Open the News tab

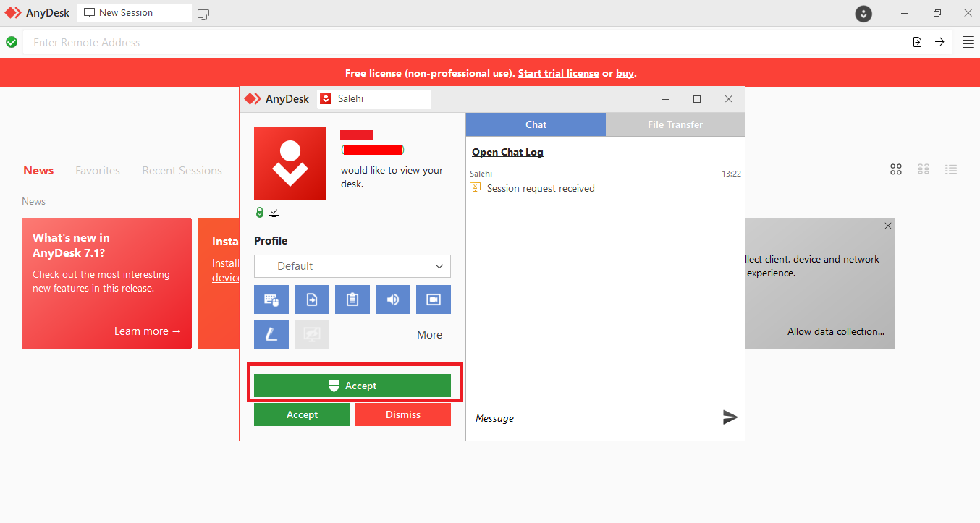(x=38, y=171)
